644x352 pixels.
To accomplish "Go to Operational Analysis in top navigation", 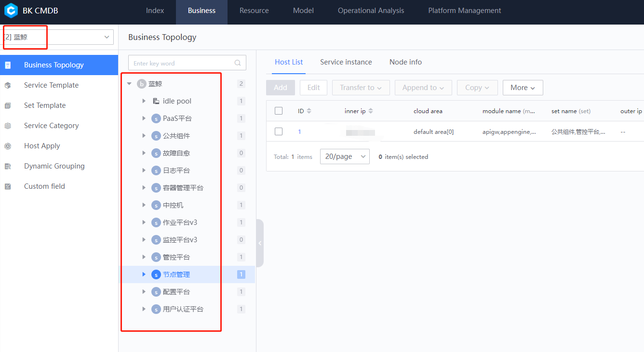I will pos(371,11).
